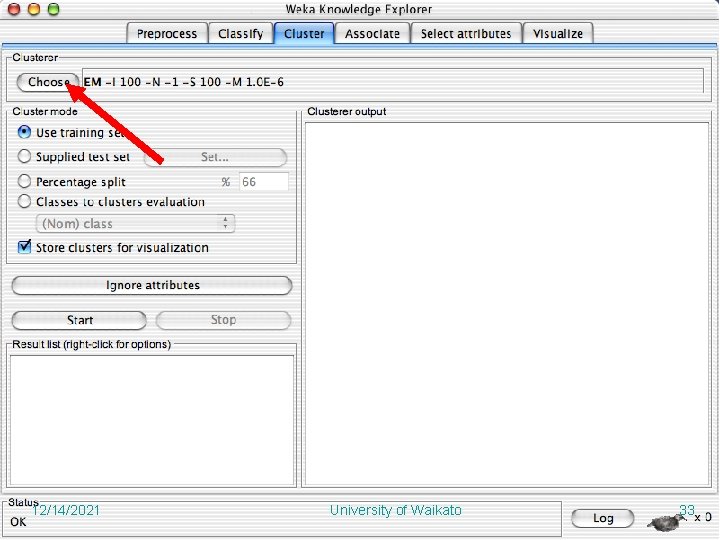This screenshot has width=720, height=540.
Task: Open the Classify tab
Action: [241, 34]
